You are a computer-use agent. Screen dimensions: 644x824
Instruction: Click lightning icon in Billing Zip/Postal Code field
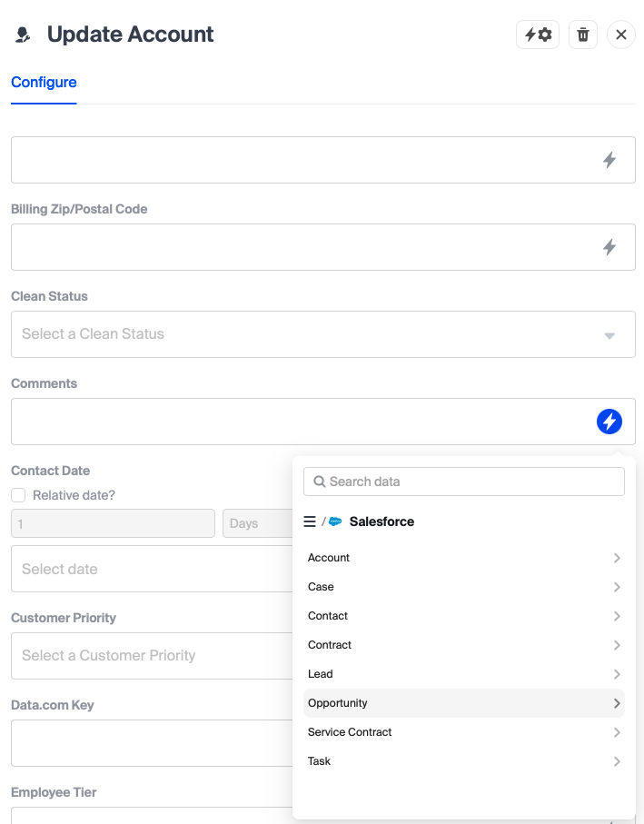coord(609,247)
